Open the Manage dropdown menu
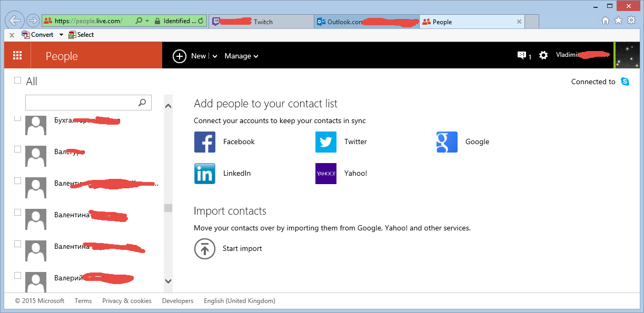The height and width of the screenshot is (313, 644). point(241,56)
